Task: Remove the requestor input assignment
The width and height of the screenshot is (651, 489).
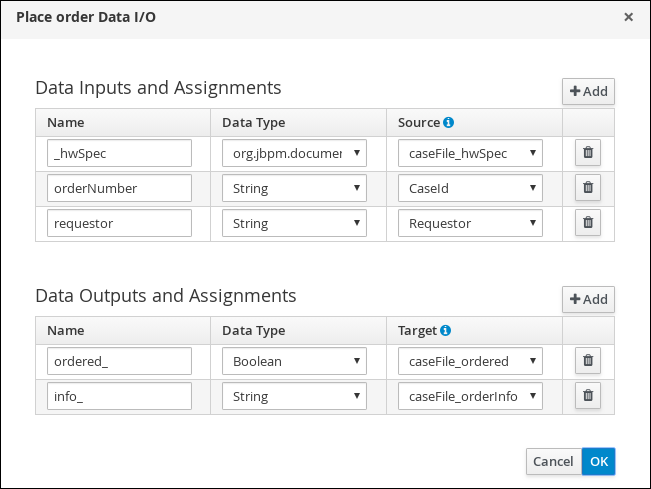Action: pyautogui.click(x=587, y=223)
